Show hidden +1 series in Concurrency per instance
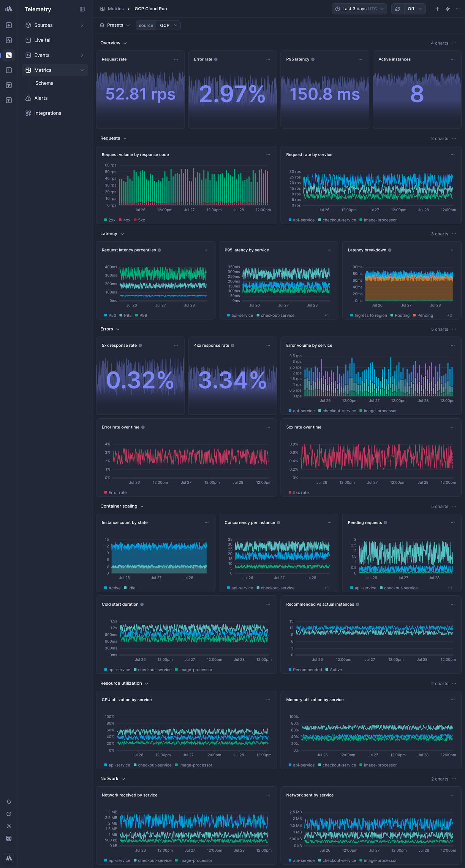This screenshot has width=465, height=868. point(327,588)
